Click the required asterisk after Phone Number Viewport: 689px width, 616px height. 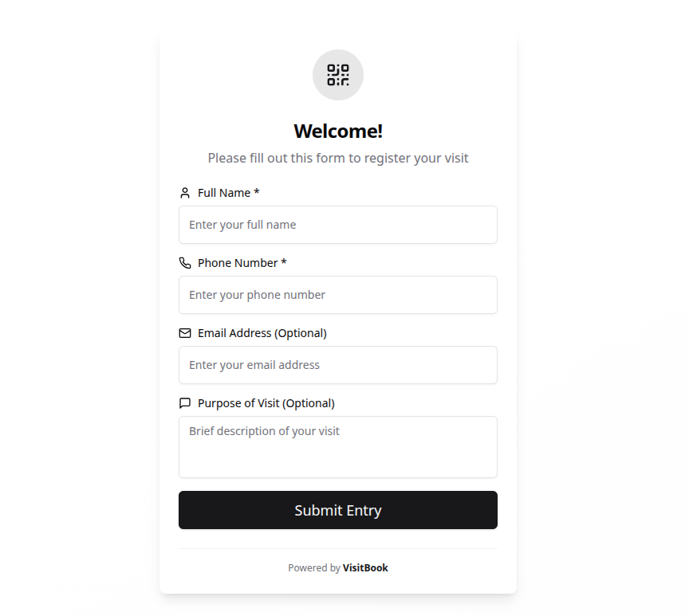[x=284, y=262]
